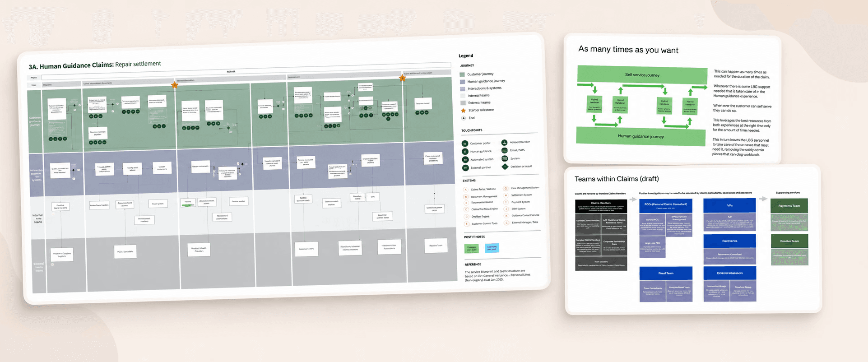This screenshot has height=362, width=868.
Task: Click the letter D icon for Claims Workflow Engine
Action: 466,209
